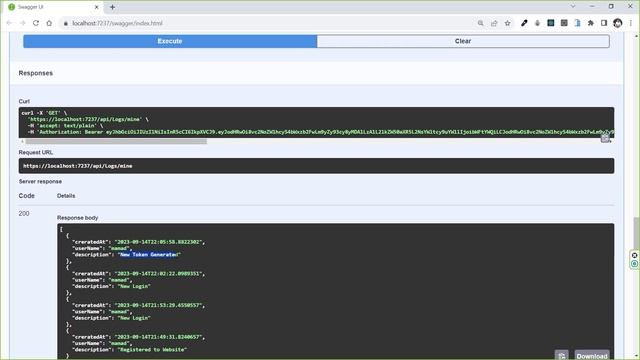640x360 pixels.
Task: Copy the curl command to clipboard
Action: point(605,138)
